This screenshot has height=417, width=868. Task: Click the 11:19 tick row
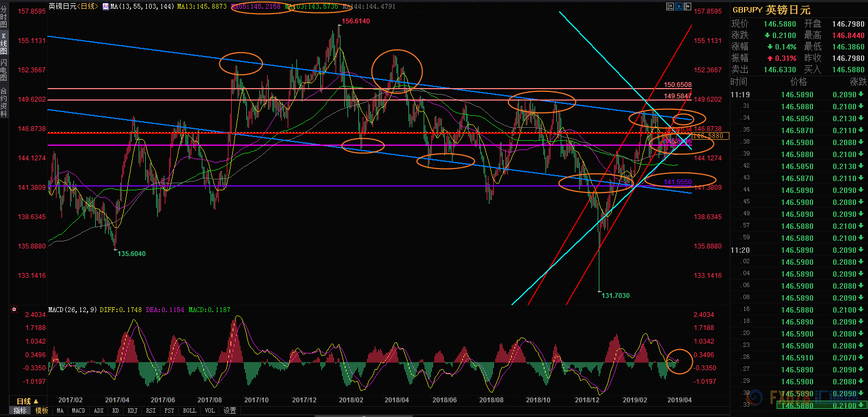pos(798,95)
